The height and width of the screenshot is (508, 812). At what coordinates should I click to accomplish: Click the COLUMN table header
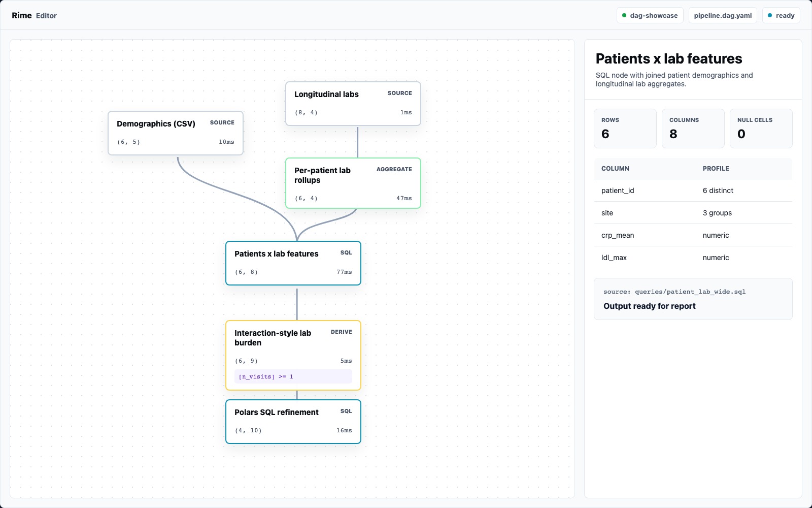coord(615,169)
